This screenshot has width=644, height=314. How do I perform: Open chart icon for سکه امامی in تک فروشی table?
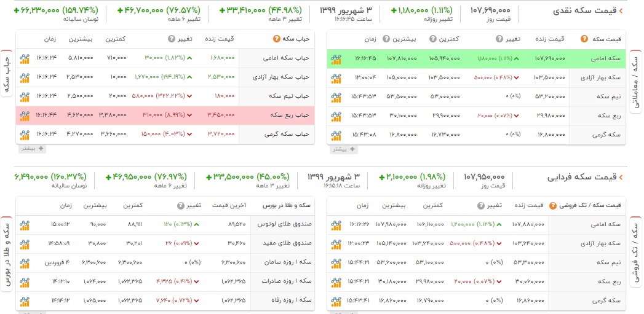click(336, 224)
